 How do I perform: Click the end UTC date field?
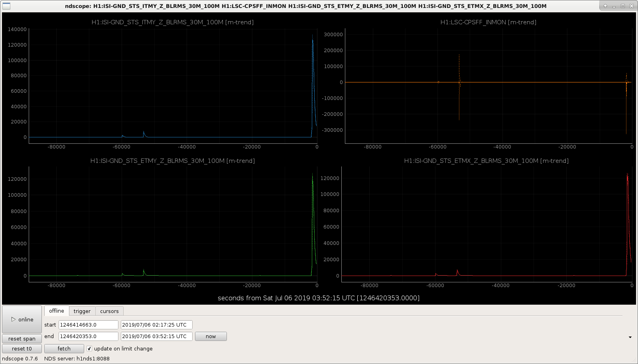(157, 337)
